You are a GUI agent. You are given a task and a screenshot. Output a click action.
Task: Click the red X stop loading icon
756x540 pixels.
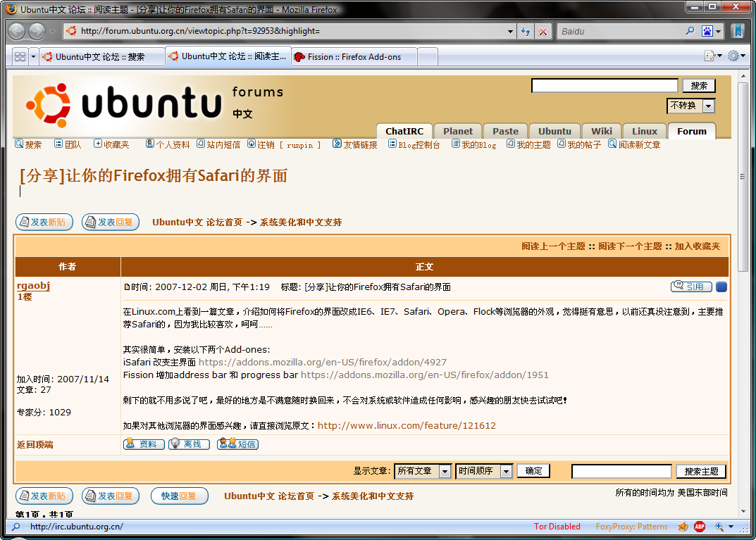(x=543, y=31)
